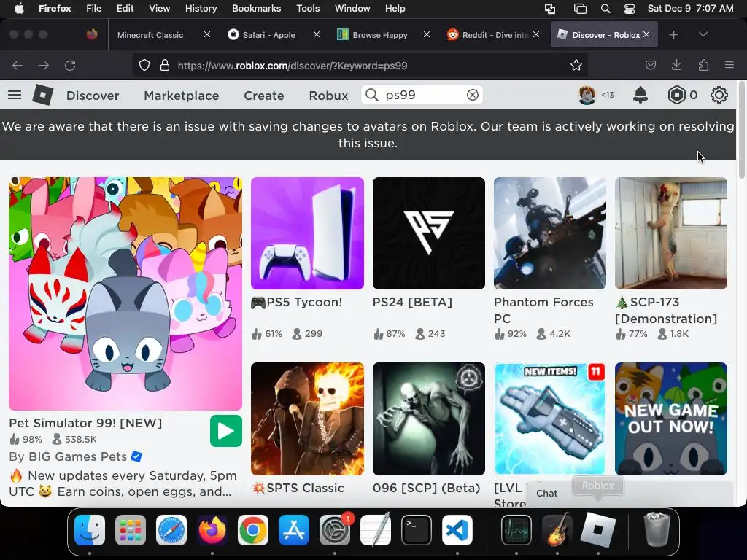This screenshot has height=560, width=747.
Task: Open System Settings from Dock
Action: point(335,530)
